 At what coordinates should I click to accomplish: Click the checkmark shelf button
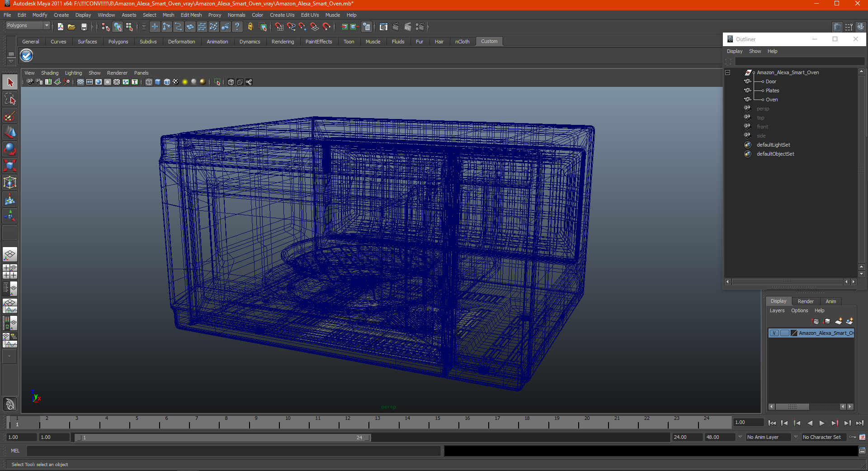pyautogui.click(x=27, y=56)
